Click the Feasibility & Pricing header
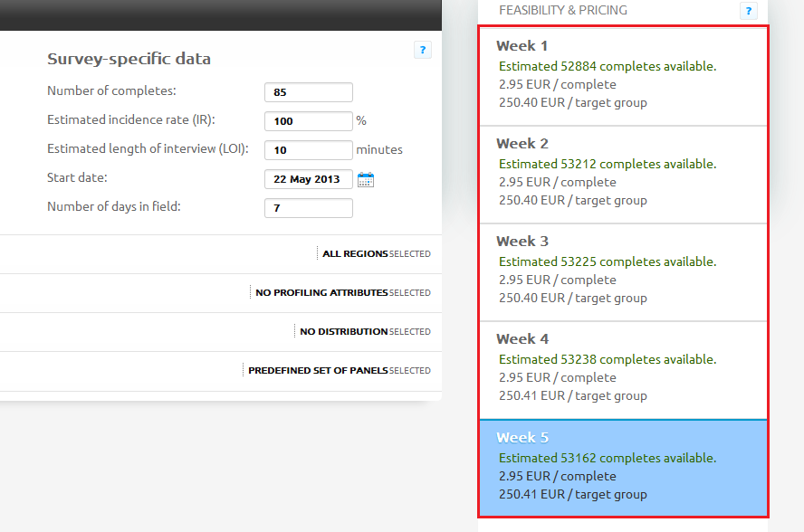 pyautogui.click(x=562, y=10)
